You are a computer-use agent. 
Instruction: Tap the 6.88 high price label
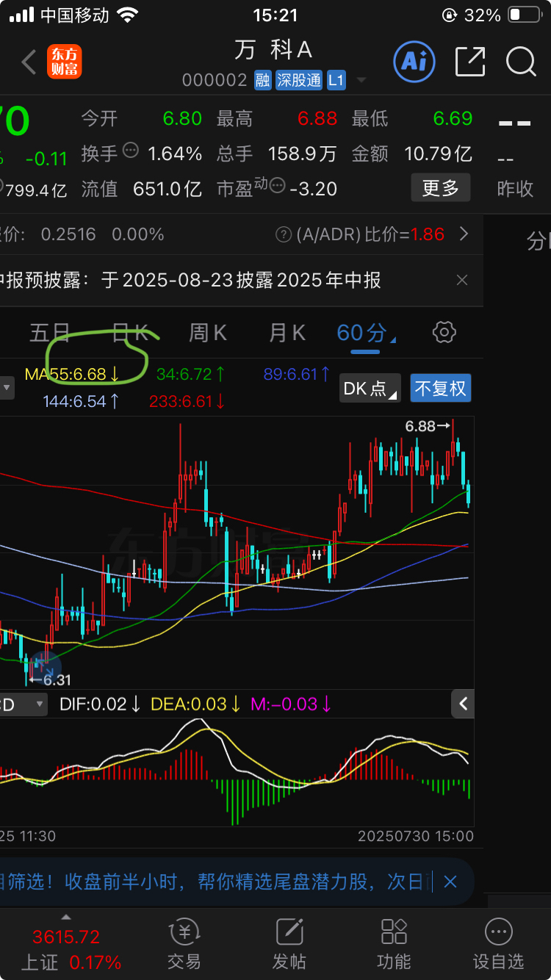[420, 425]
